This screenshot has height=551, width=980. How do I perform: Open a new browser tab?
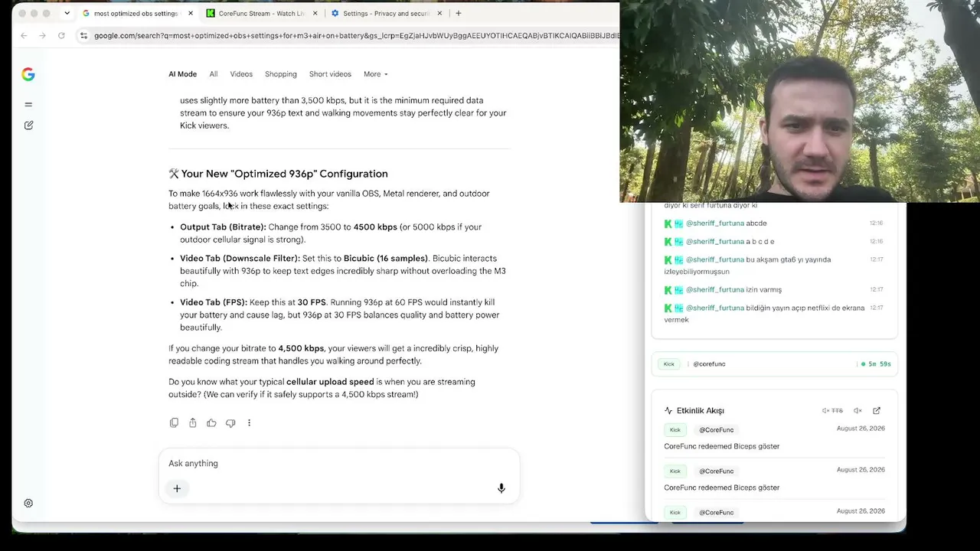pyautogui.click(x=458, y=13)
